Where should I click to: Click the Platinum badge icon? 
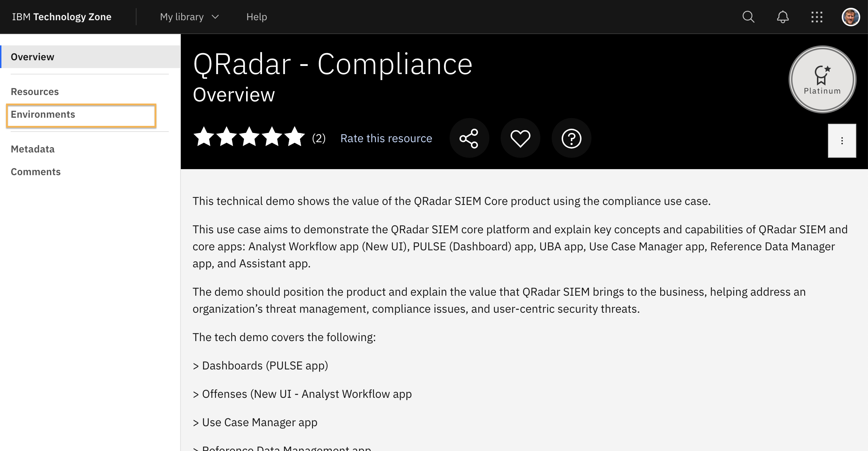point(822,79)
